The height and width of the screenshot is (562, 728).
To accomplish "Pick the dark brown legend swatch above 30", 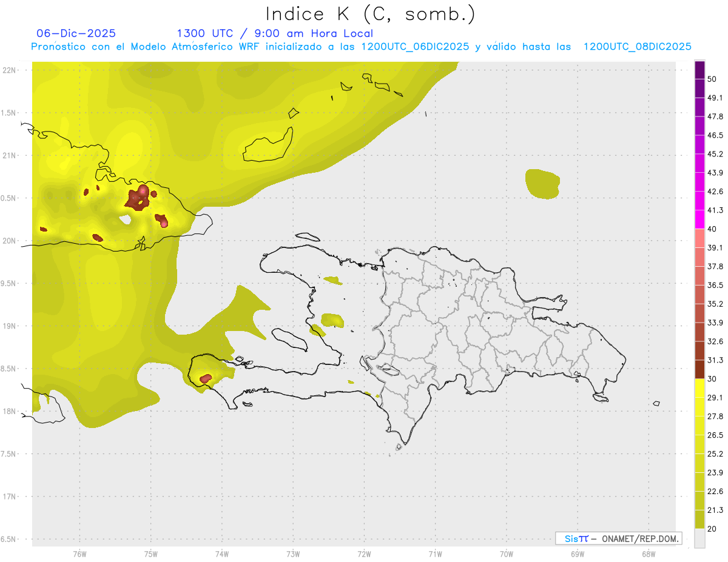I will point(699,370).
